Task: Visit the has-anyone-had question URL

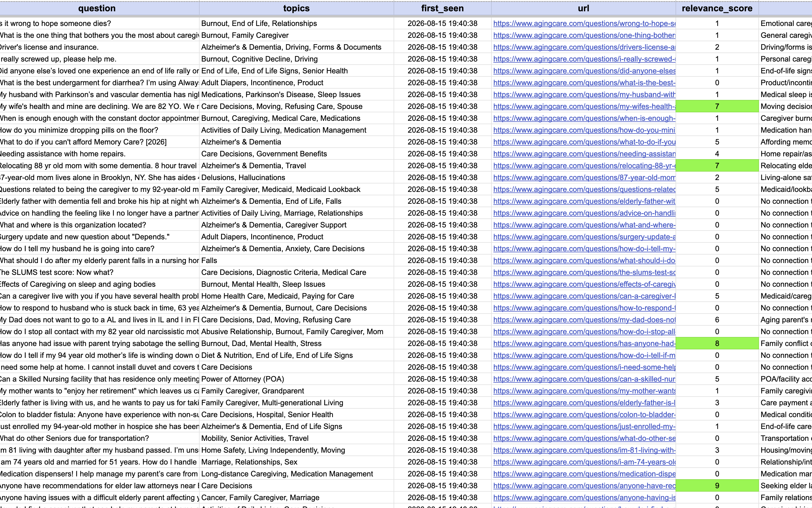Action: tap(584, 343)
